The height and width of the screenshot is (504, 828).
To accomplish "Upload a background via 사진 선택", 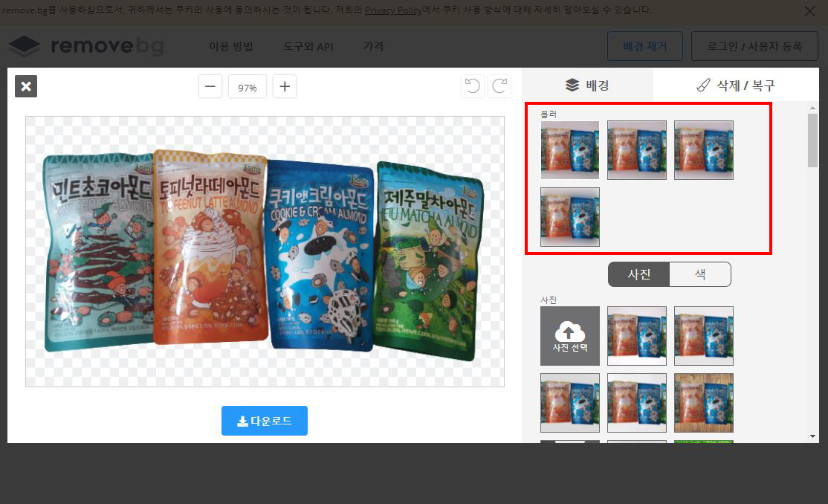I will coord(570,336).
